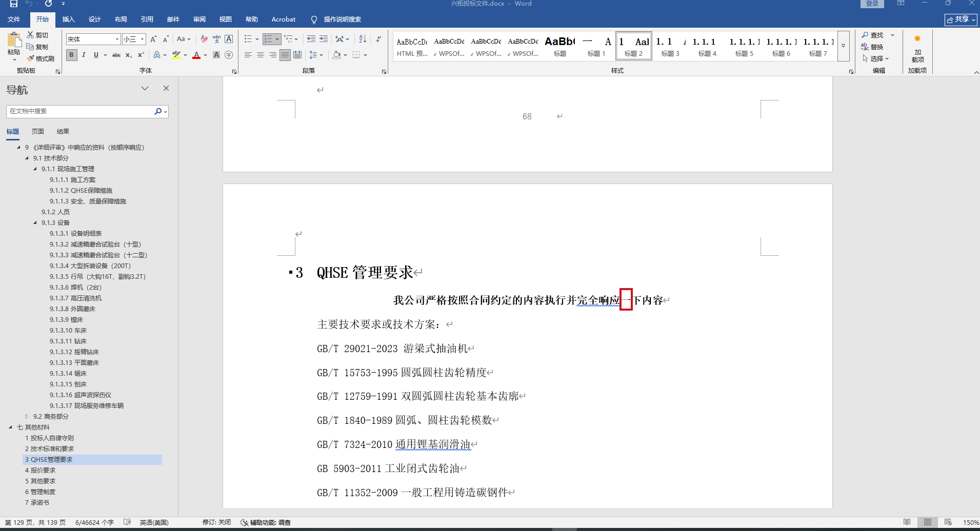
Task: Expand the 9.2 商务部分 tree node
Action: (x=27, y=417)
